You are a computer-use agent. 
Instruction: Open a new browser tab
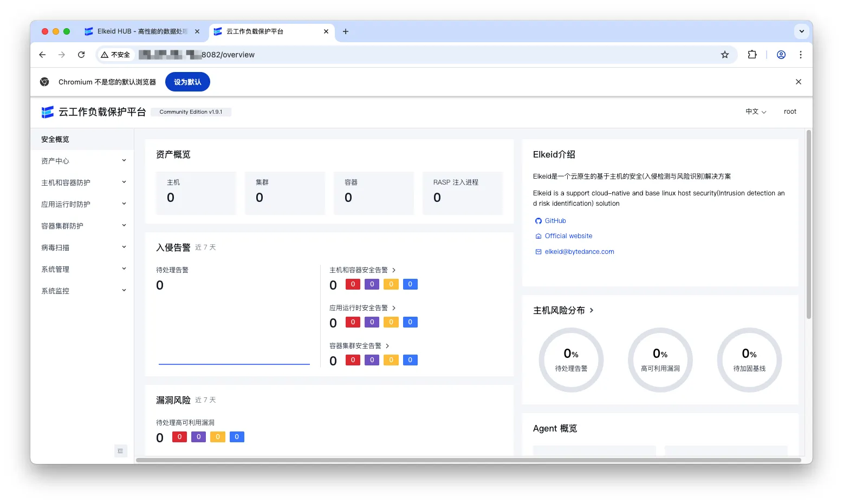(346, 31)
